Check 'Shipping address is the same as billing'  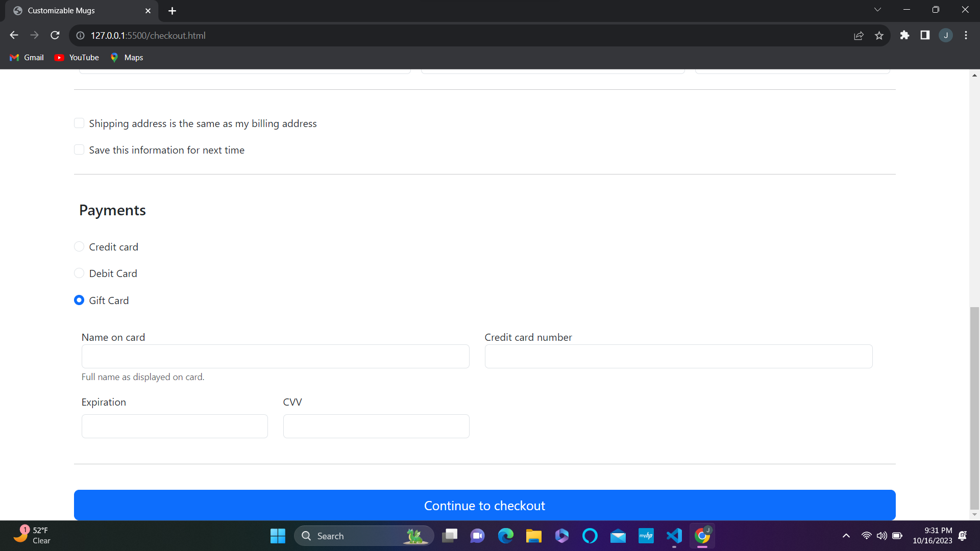pos(79,123)
